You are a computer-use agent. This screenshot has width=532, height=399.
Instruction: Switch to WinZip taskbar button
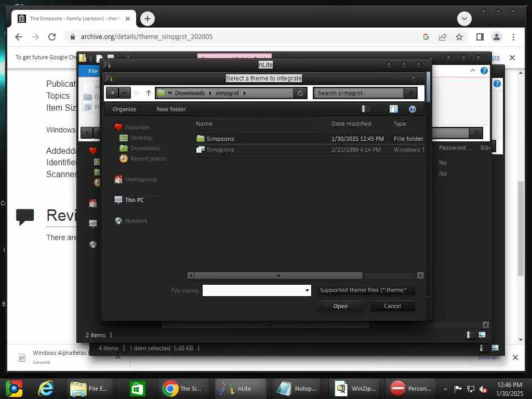[355, 389]
